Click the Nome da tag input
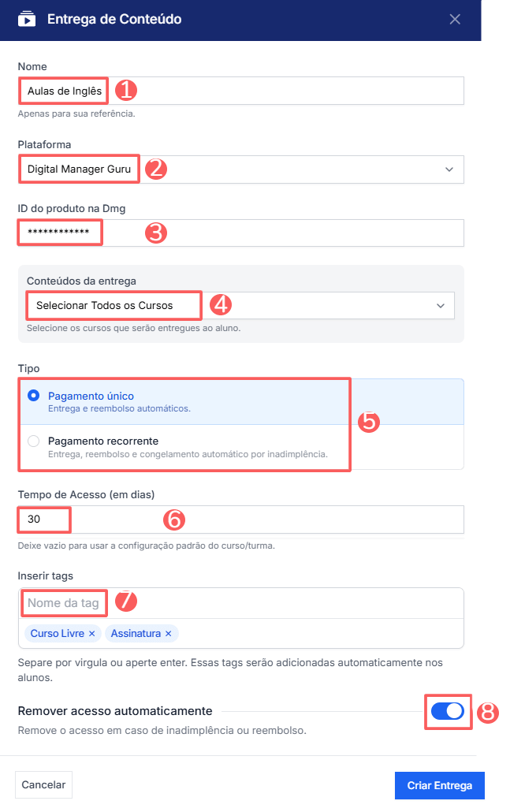Viewport: 510px width, 812px height. tap(236, 603)
